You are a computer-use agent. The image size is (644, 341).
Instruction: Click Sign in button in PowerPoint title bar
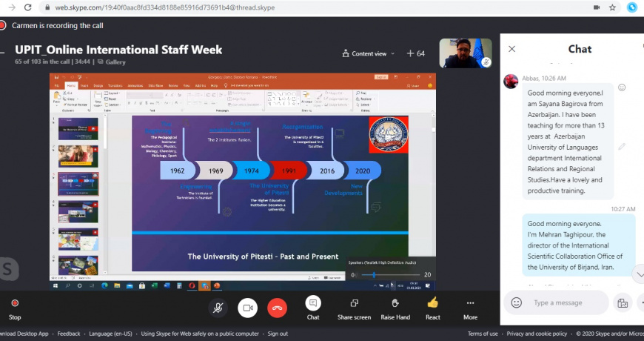coord(380,77)
